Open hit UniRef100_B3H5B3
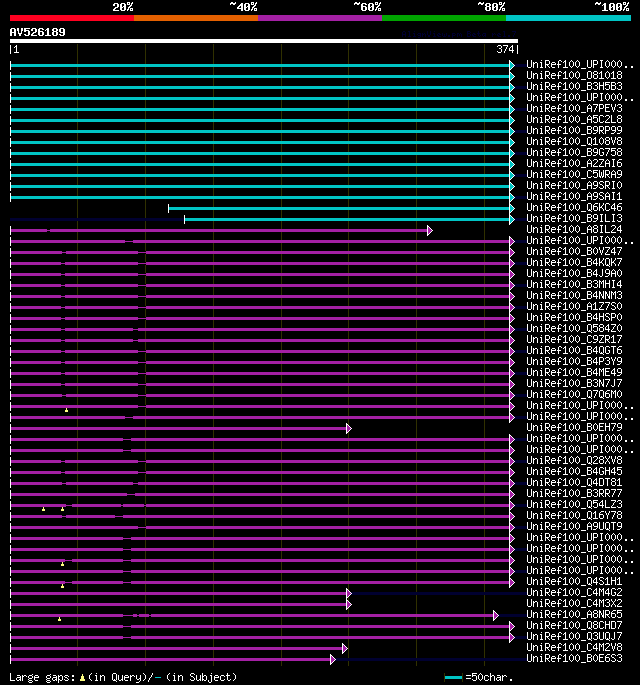 (x=574, y=86)
